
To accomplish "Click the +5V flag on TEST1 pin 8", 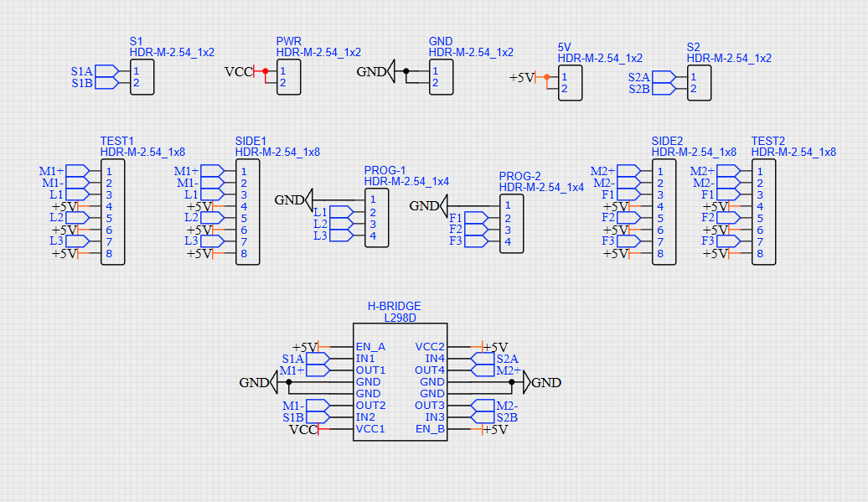I will [65, 253].
